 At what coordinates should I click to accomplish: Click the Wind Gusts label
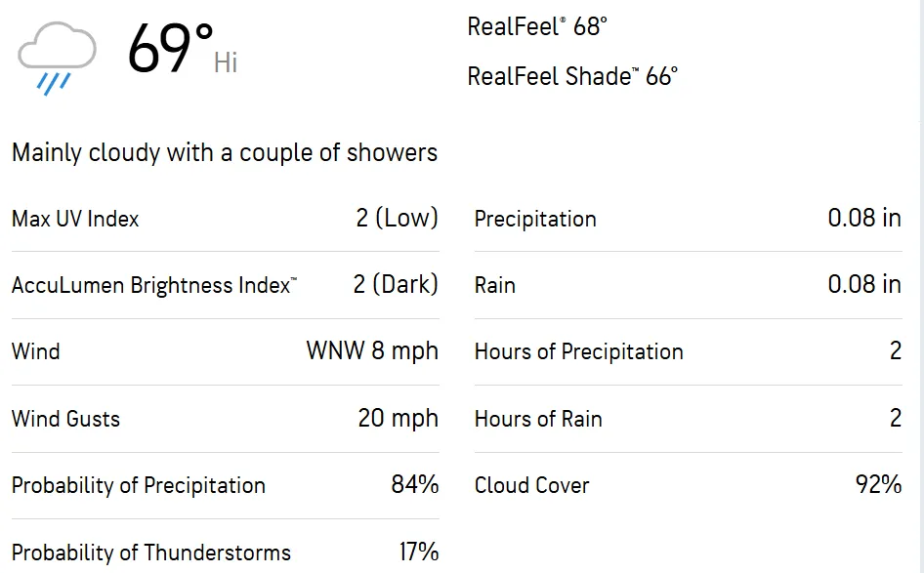(x=65, y=419)
